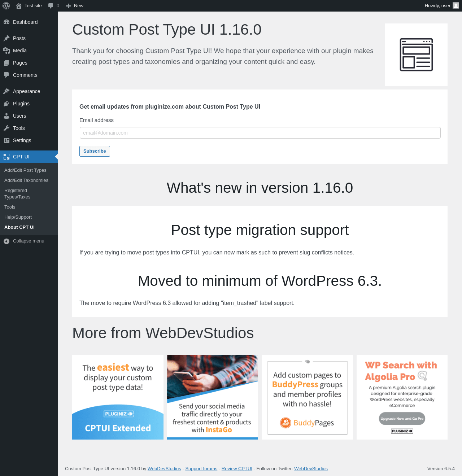Screen dimensions: 462x476
Task: Open Users menu label
Action: click(19, 116)
